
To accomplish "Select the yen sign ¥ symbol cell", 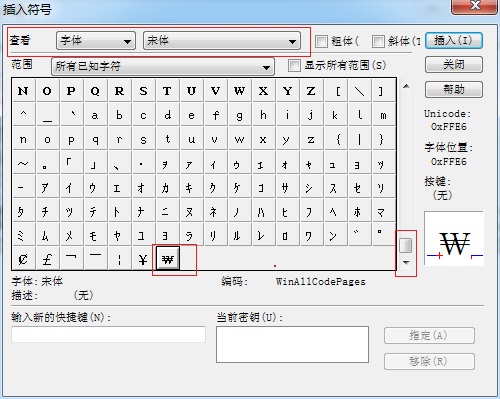I will (x=143, y=259).
